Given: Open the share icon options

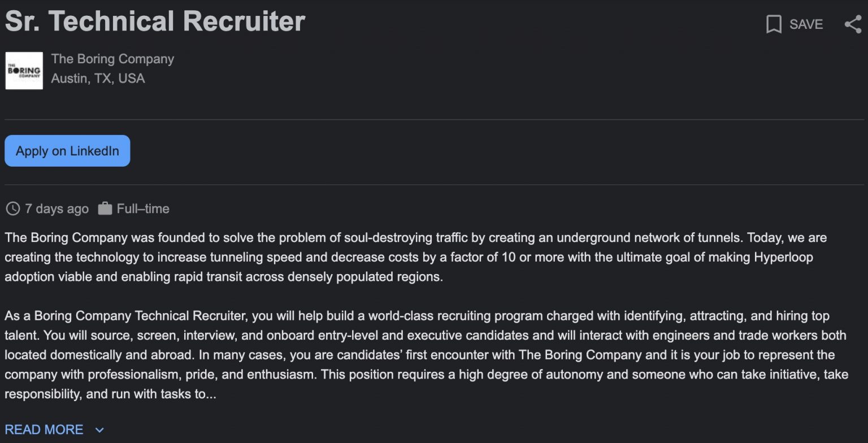Looking at the screenshot, I should pyautogui.click(x=853, y=24).
